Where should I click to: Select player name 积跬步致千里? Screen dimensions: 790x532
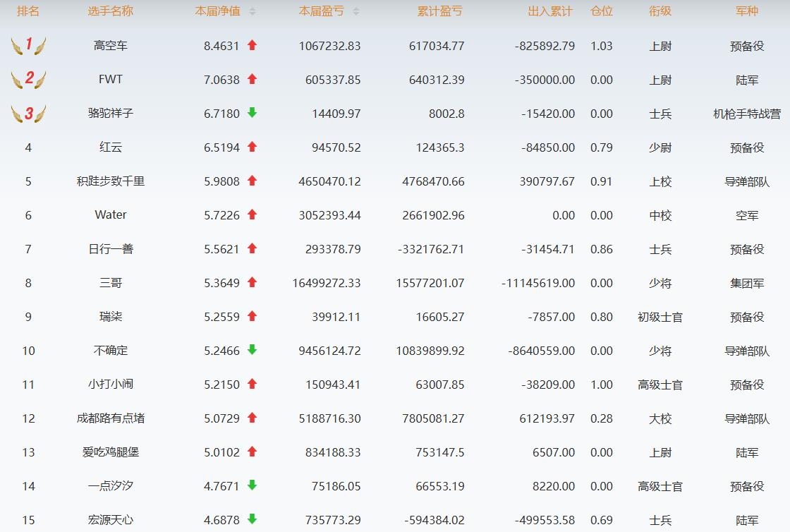coord(111,181)
